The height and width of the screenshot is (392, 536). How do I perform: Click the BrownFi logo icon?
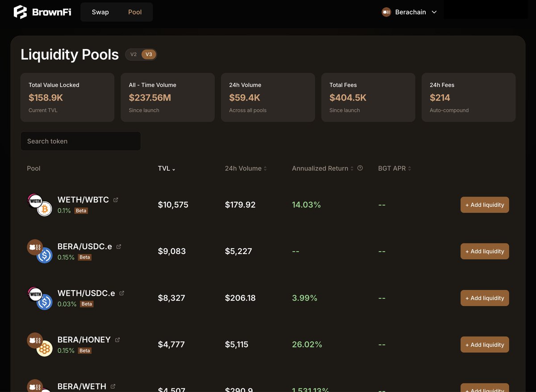pos(20,12)
